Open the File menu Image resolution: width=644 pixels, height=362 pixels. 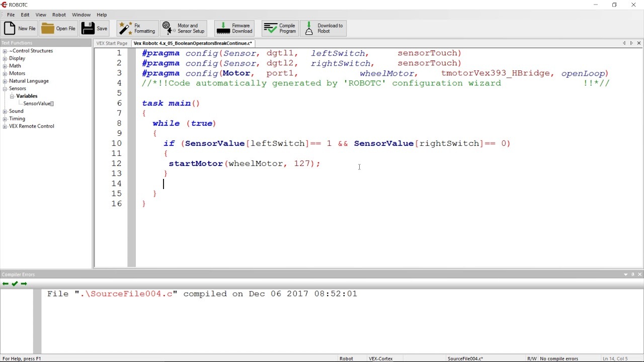coord(11,15)
